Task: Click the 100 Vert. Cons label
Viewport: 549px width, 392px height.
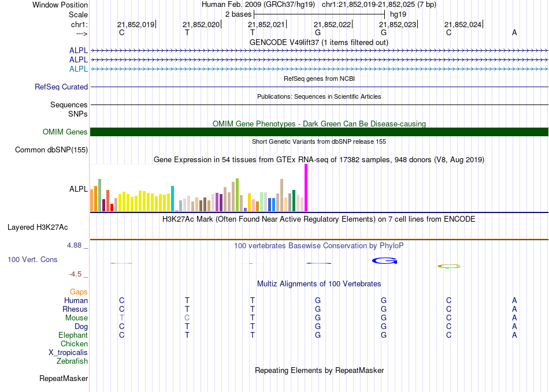Action: tap(32, 259)
